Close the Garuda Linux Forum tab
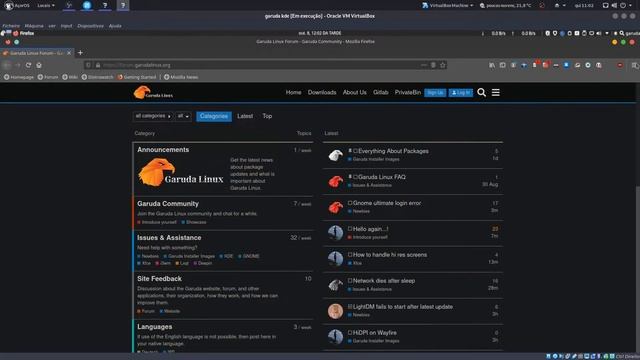This screenshot has height=360, width=640. (69, 53)
